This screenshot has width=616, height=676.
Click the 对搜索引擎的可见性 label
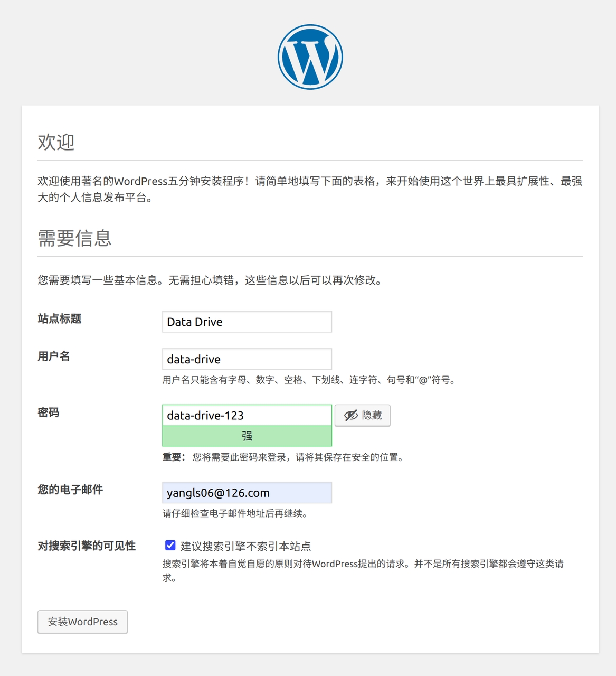[87, 546]
